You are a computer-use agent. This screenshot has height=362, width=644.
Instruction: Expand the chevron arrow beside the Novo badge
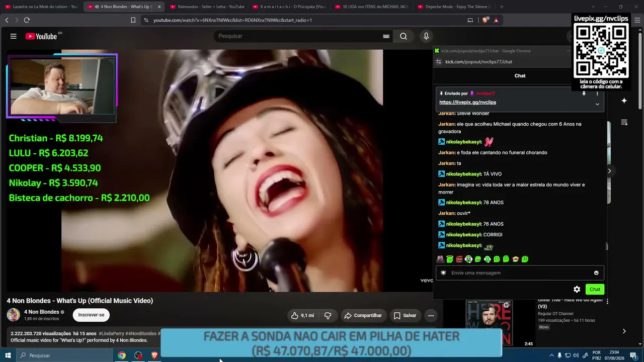coord(624,331)
